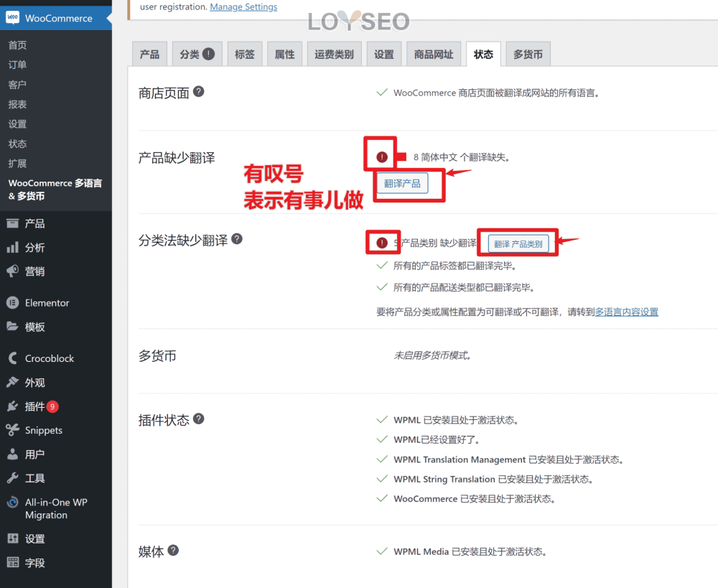Open WooCommerce 多语言 & 多货币 submenu item
The image size is (718, 588).
pos(56,190)
